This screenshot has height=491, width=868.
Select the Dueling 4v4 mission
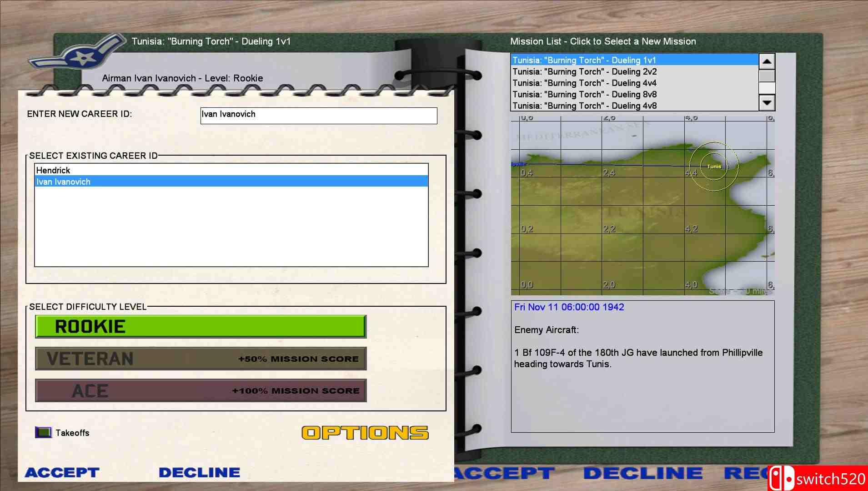[x=584, y=83]
